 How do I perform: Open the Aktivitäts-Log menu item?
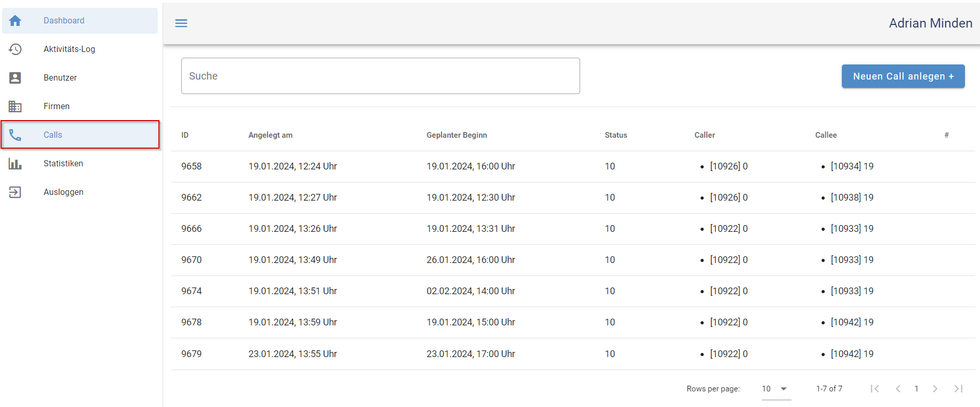(x=69, y=49)
